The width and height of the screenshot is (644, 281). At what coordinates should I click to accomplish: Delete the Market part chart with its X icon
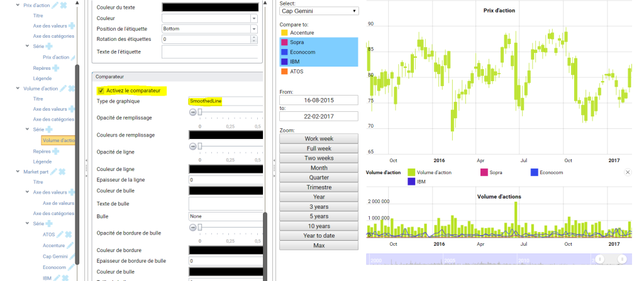pos(62,172)
